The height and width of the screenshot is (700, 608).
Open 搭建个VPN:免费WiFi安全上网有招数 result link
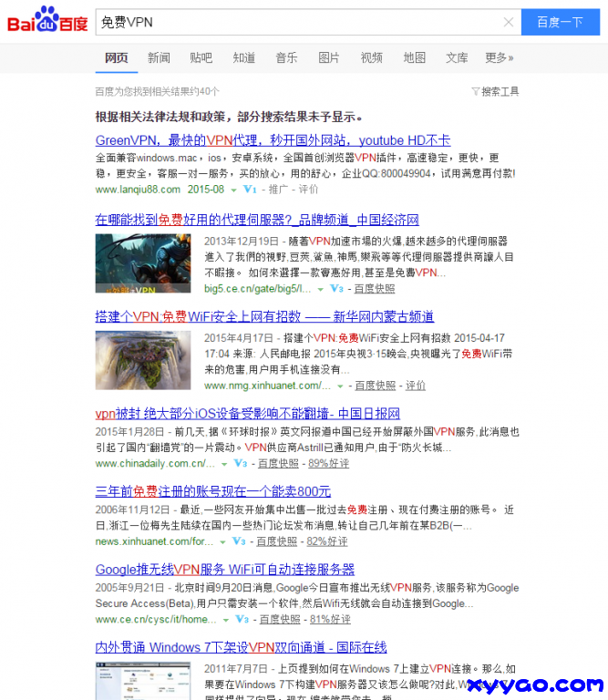[264, 316]
